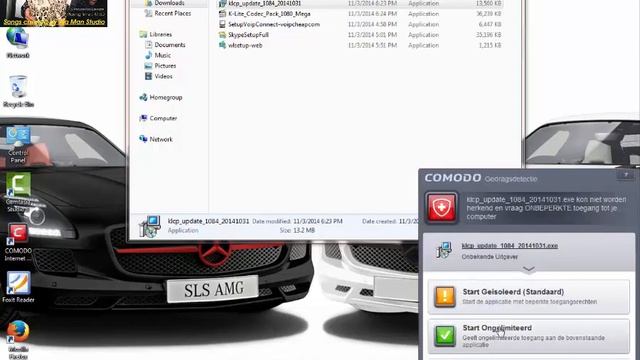Click Onbekende Uitgever text in COMODO alert
The height and width of the screenshot is (360, 640).
pos(490,257)
